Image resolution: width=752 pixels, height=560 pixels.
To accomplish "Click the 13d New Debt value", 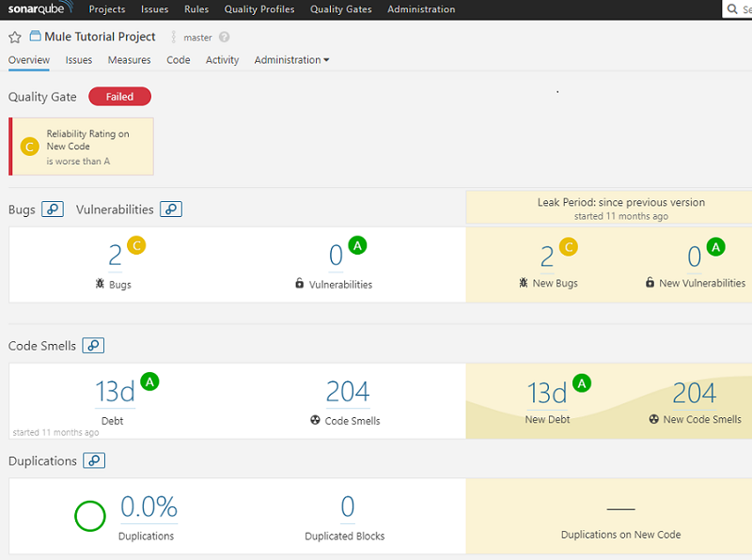I will [x=547, y=393].
